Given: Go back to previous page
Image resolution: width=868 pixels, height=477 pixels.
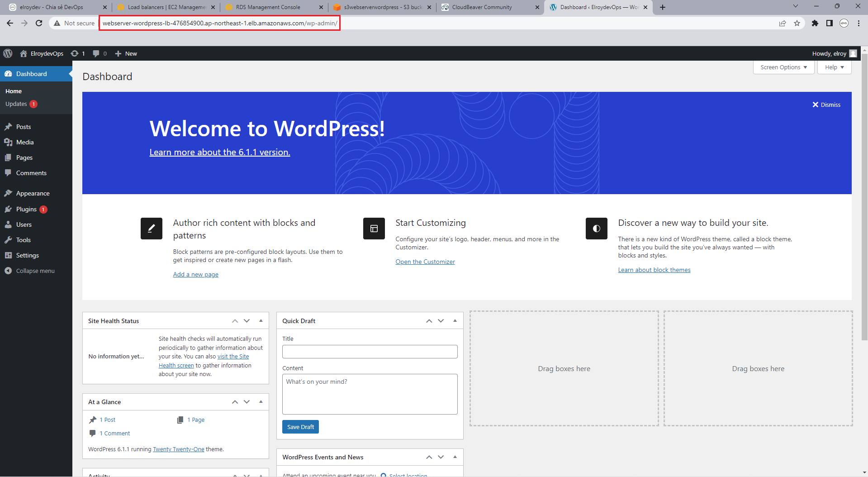Looking at the screenshot, I should [10, 23].
